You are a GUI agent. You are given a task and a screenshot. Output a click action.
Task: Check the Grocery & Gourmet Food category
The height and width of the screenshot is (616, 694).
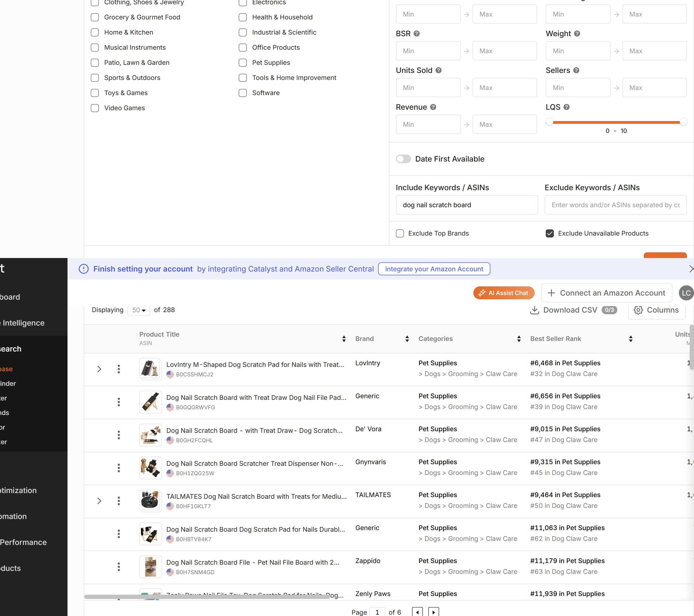tap(95, 17)
